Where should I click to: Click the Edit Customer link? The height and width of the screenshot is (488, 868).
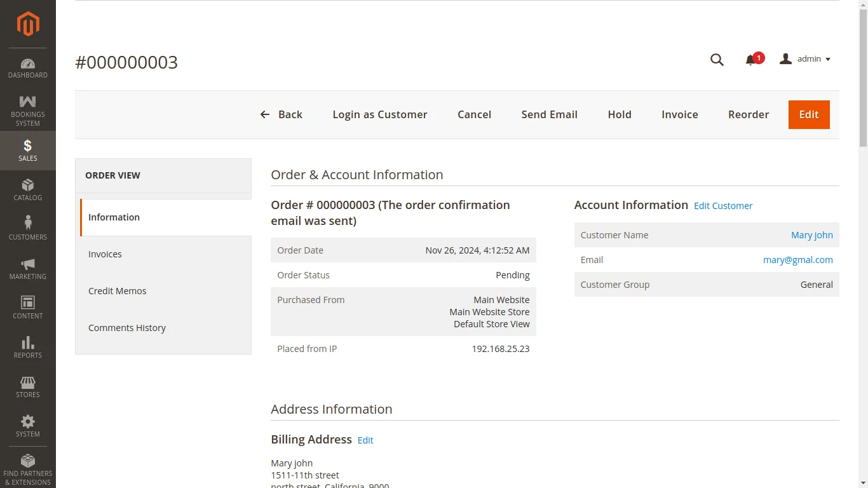722,205
